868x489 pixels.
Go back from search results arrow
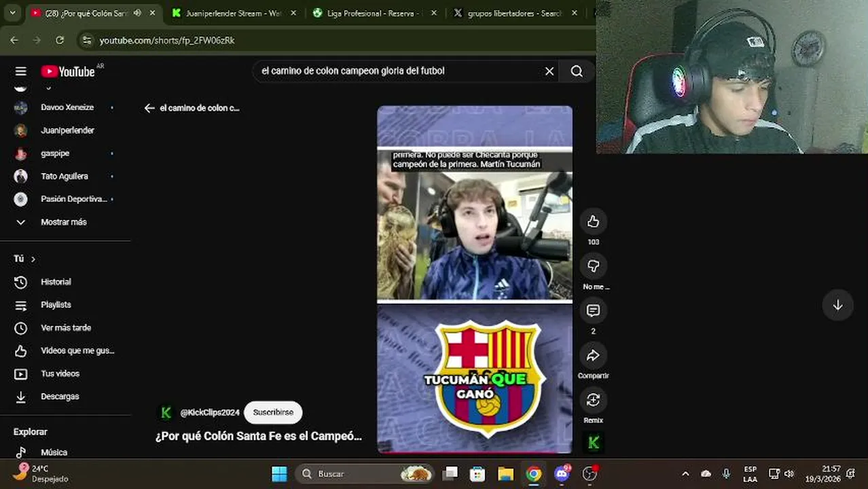click(x=149, y=108)
